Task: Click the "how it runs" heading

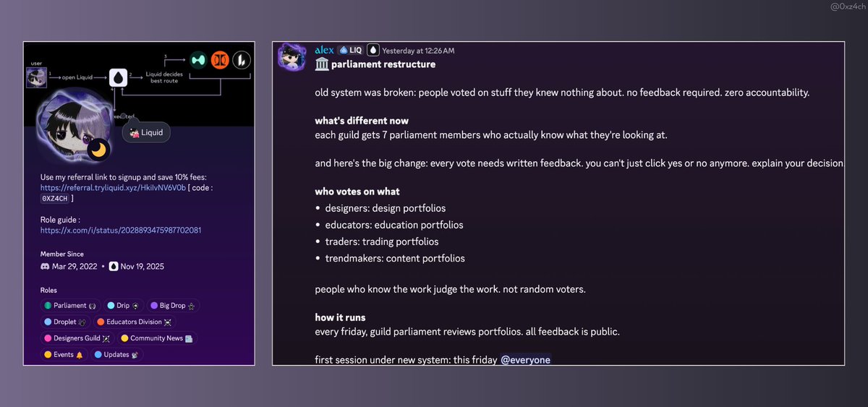Action: [x=340, y=317]
